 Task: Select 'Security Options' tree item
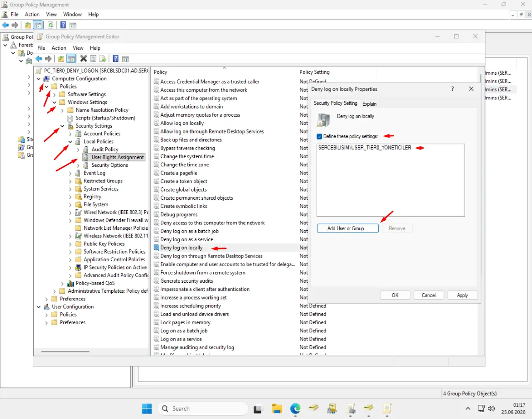[109, 165]
